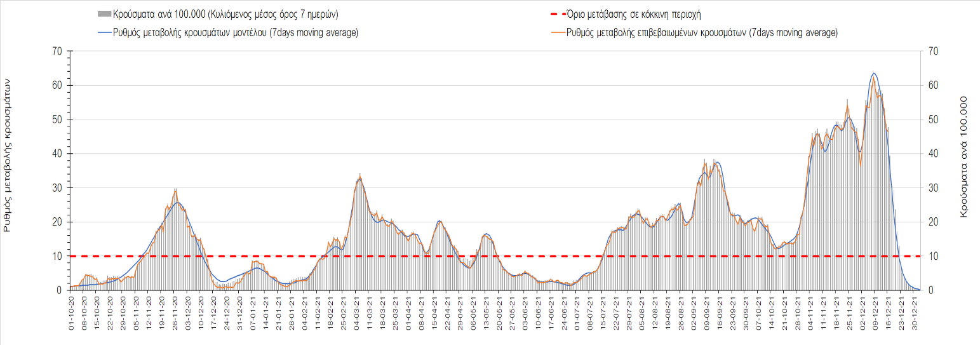980x345 pixels.
Task: Select legend text Όριο μετάβασης σε κόκκινη περιοχή
Action: pos(638,15)
